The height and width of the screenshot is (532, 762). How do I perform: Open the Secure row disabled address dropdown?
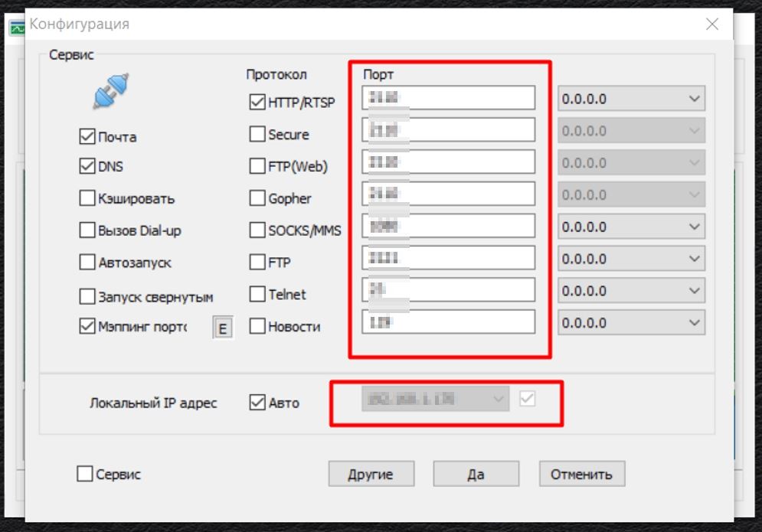point(631,131)
